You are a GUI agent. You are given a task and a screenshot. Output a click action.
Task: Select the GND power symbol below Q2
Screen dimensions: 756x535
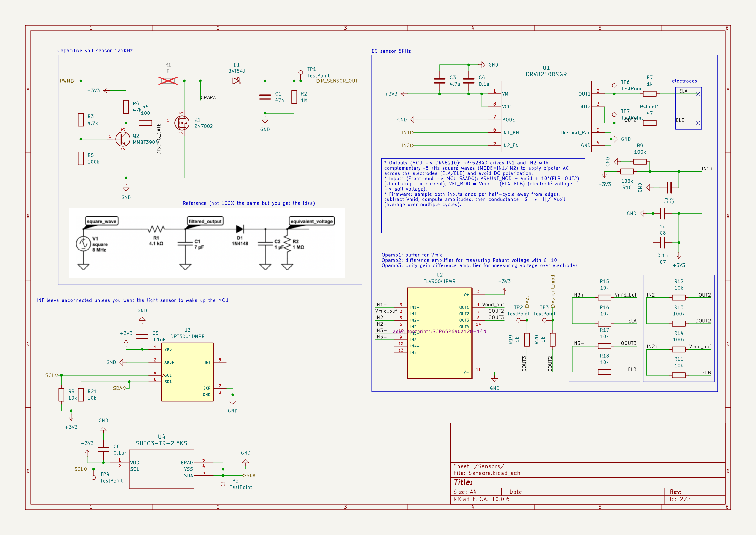click(x=126, y=189)
